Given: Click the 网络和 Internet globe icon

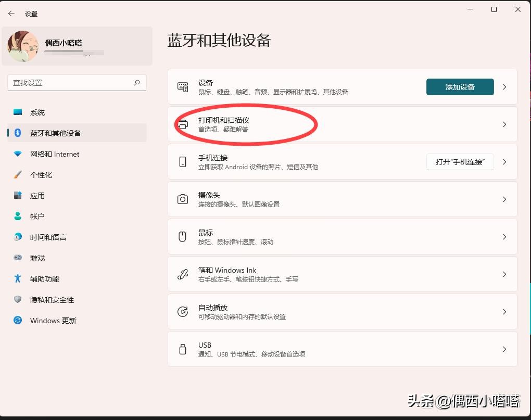Looking at the screenshot, I should [17, 154].
